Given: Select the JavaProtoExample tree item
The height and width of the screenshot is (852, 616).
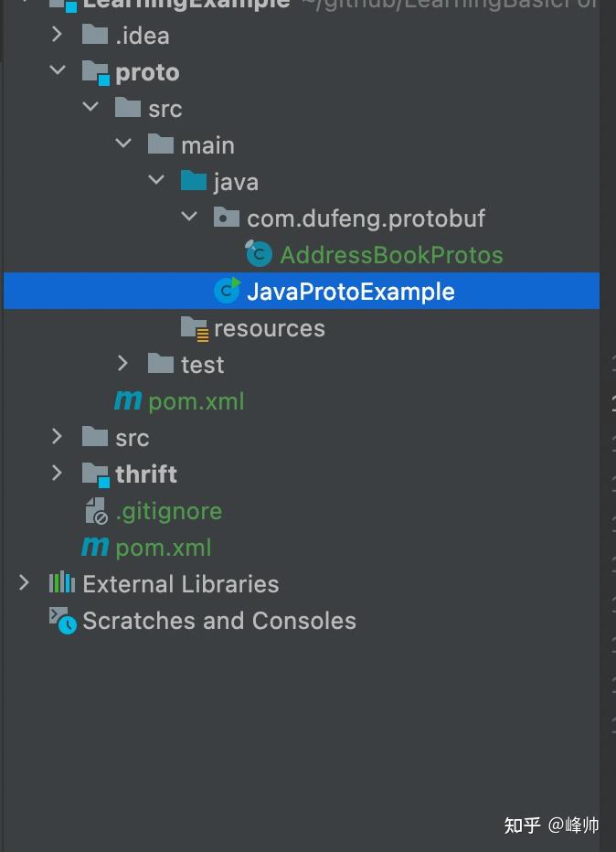Looking at the screenshot, I should click(x=350, y=291).
